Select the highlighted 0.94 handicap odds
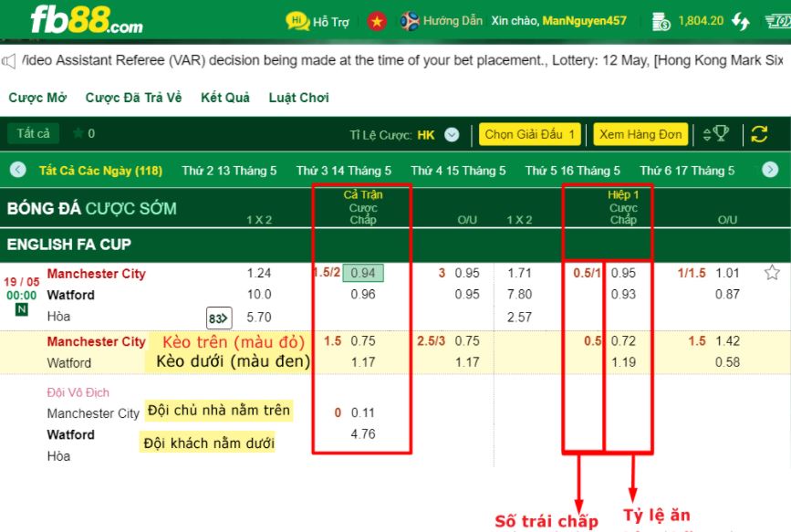Screen dimensions: 791x532 [363, 273]
